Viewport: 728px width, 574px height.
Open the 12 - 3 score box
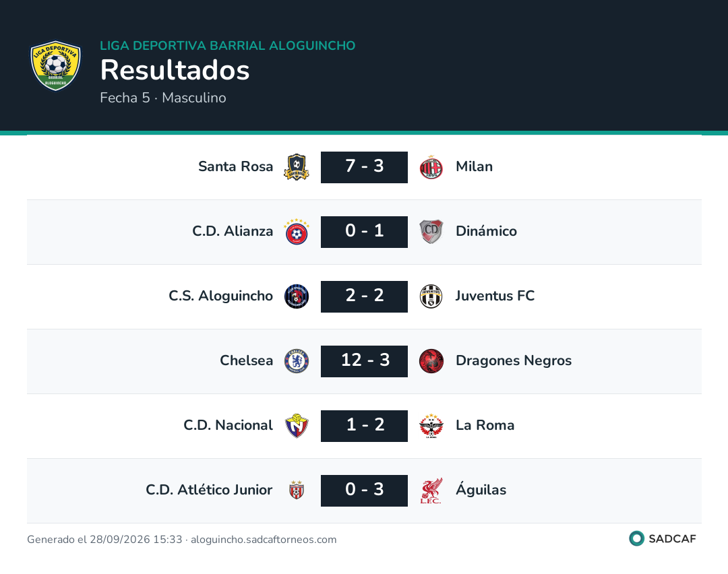tap(364, 361)
